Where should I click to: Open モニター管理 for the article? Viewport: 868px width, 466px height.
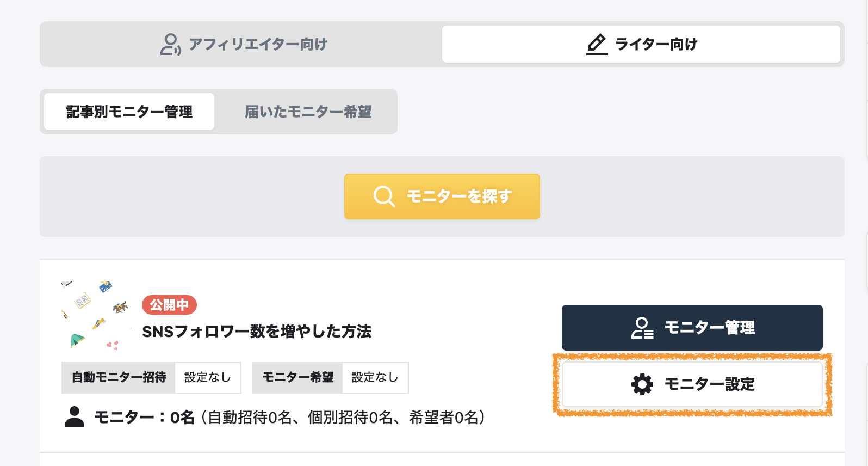pos(692,328)
